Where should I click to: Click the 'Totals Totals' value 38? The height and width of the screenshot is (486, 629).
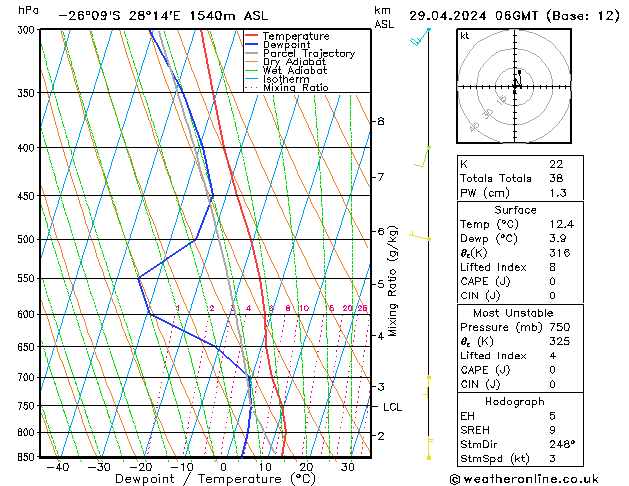coord(556,178)
